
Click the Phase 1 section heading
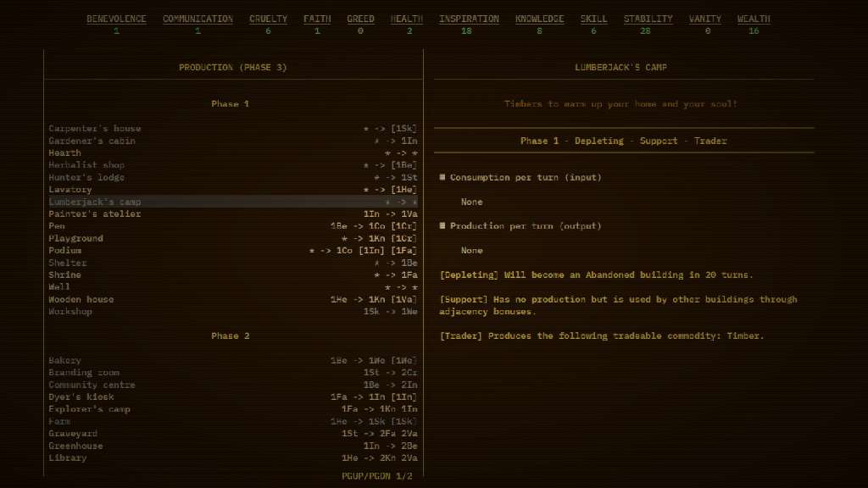[231, 104]
